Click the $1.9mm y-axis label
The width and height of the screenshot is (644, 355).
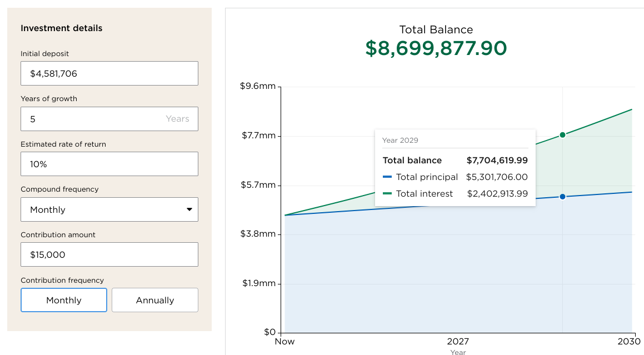coord(259,283)
